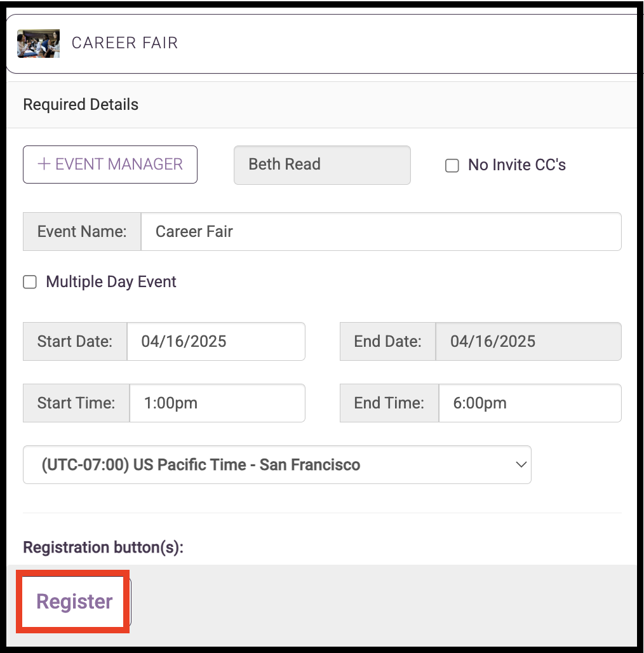Enable the No Invite CC's checkbox

tap(452, 165)
